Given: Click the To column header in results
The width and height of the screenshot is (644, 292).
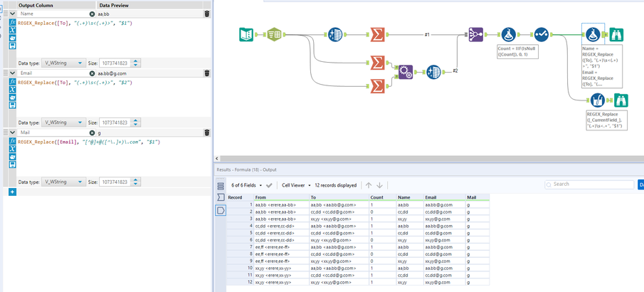Looking at the screenshot, I should pos(339,197).
